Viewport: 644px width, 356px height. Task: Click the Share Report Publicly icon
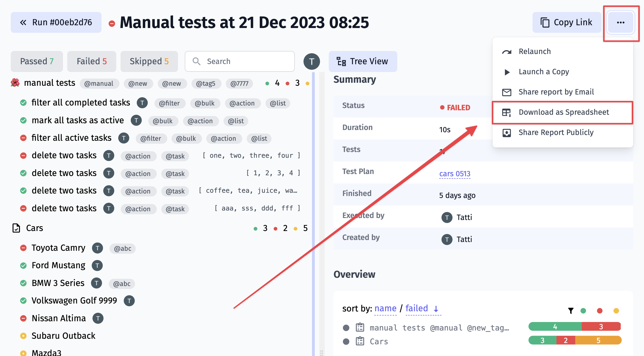pyautogui.click(x=507, y=132)
